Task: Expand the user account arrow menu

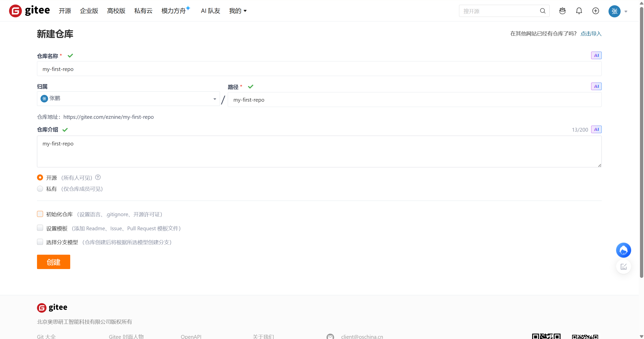Action: tap(626, 11)
